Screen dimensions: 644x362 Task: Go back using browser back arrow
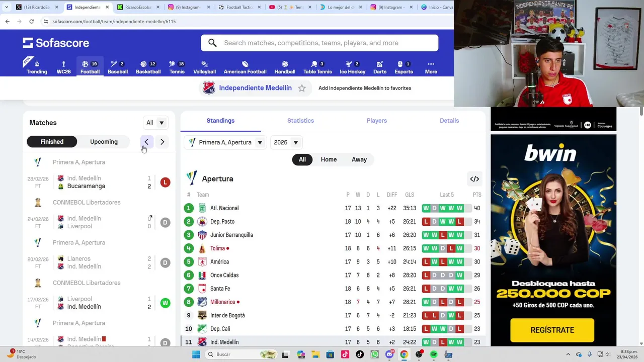click(x=7, y=22)
